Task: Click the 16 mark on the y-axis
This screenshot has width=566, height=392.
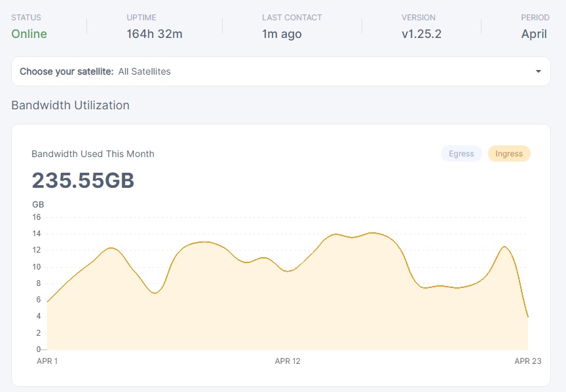Action: click(37, 217)
